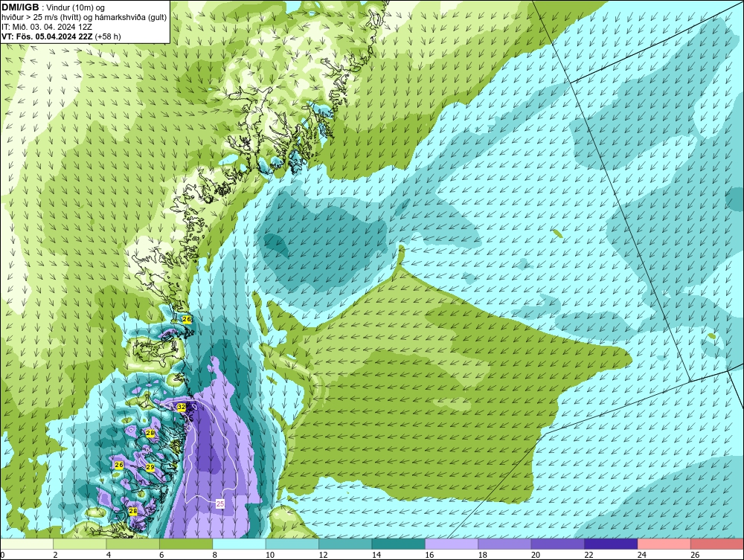Click the 'VT: Fös. 05.04.2024 22Z' valid time
The height and width of the screenshot is (560, 744).
[48, 36]
